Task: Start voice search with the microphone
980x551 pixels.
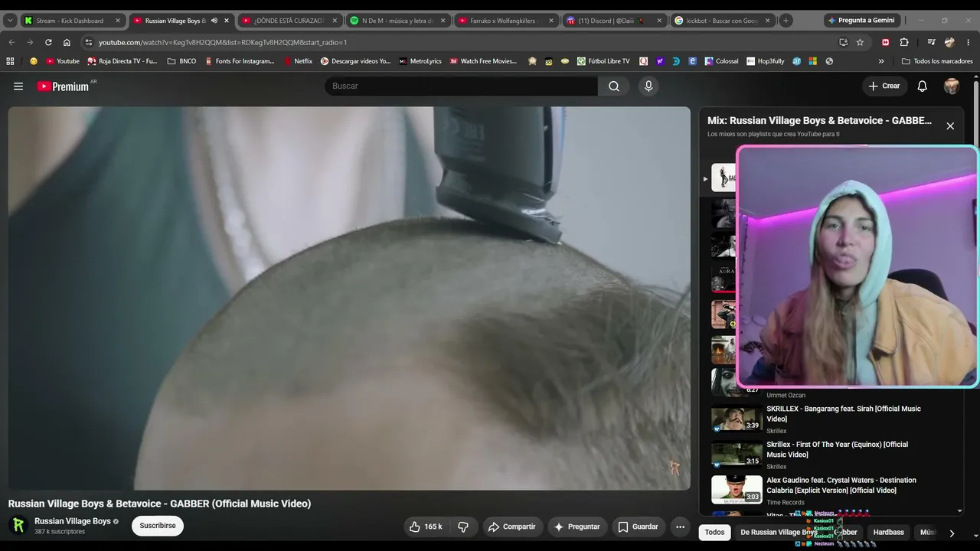Action: [x=648, y=86]
